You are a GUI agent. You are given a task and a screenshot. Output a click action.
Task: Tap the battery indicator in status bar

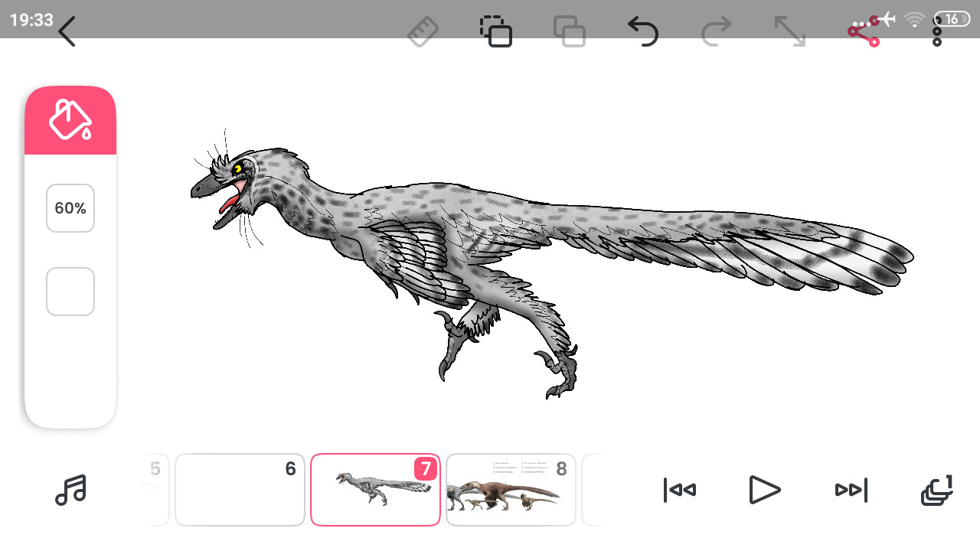[x=952, y=19]
